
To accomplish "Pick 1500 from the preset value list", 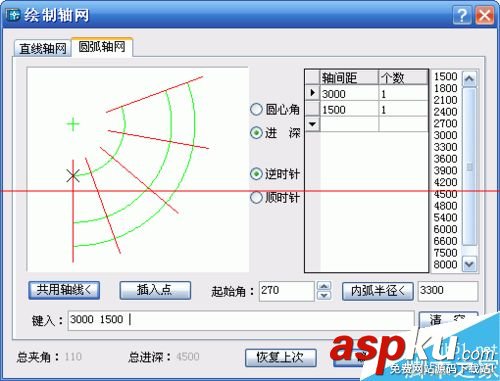I will (x=445, y=76).
